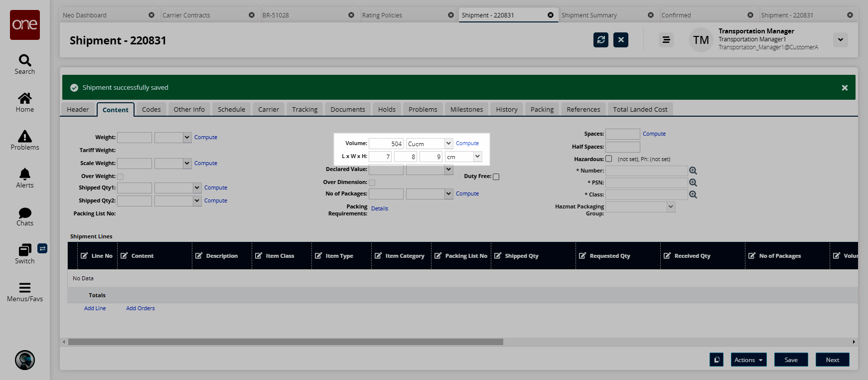Toggle the Over Dimension checkbox
The image size is (868, 380).
click(x=372, y=183)
